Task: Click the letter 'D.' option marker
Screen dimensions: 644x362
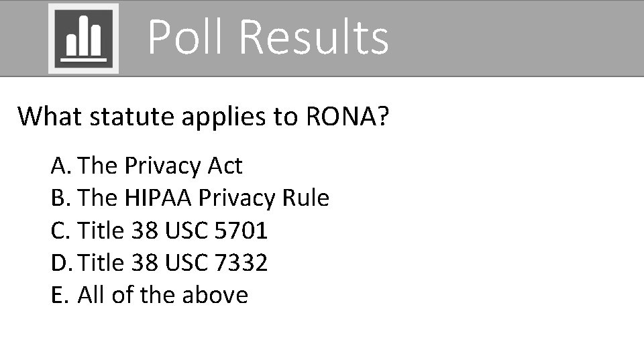Action: 62,262
